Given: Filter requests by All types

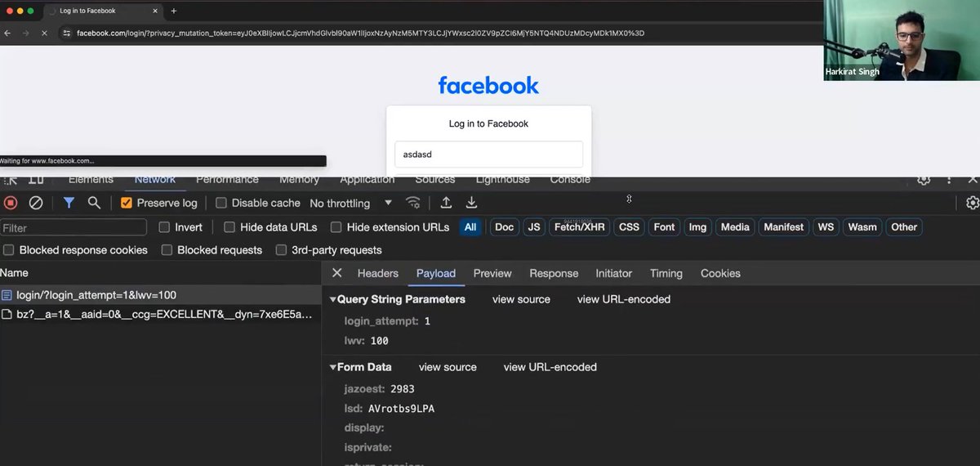Looking at the screenshot, I should (470, 227).
